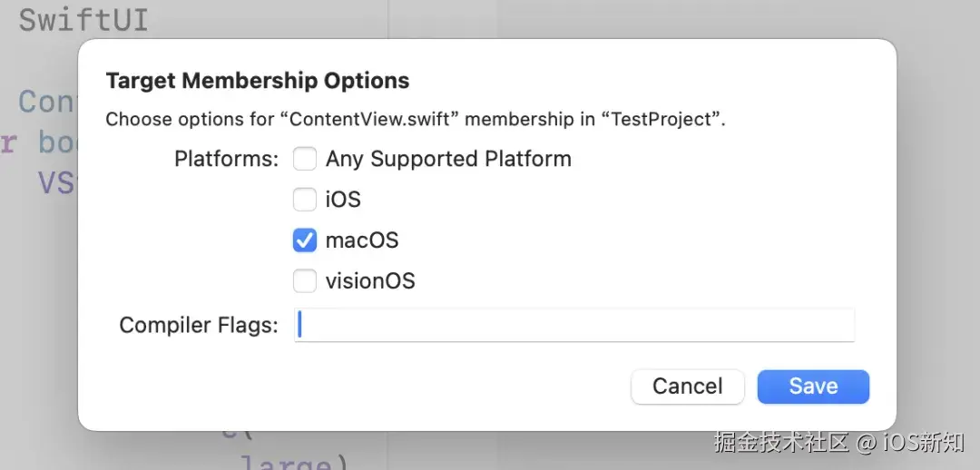
Task: Uncheck the macOS platform checkbox
Action: click(x=305, y=240)
